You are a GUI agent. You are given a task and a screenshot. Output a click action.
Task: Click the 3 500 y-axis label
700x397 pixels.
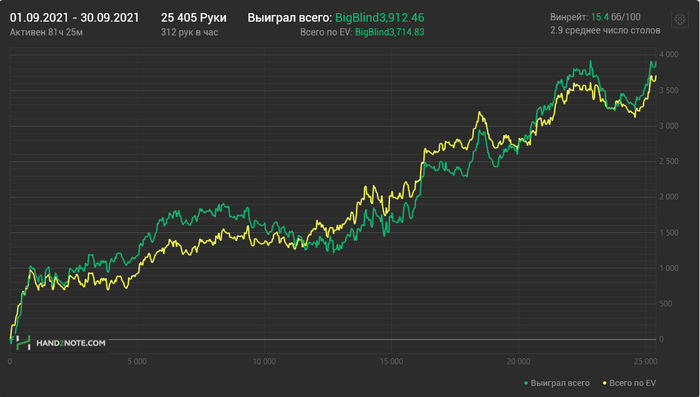tap(668, 90)
